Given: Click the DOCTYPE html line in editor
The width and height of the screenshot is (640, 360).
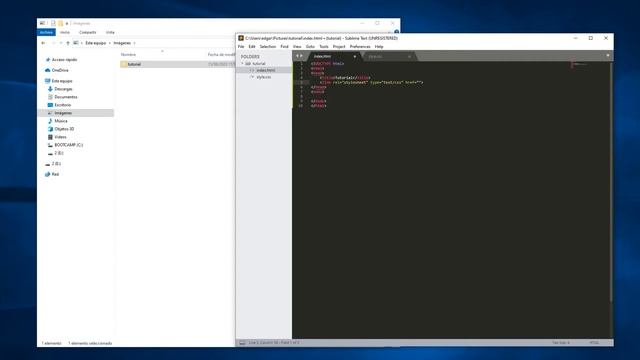Looking at the screenshot, I should click(x=327, y=64).
